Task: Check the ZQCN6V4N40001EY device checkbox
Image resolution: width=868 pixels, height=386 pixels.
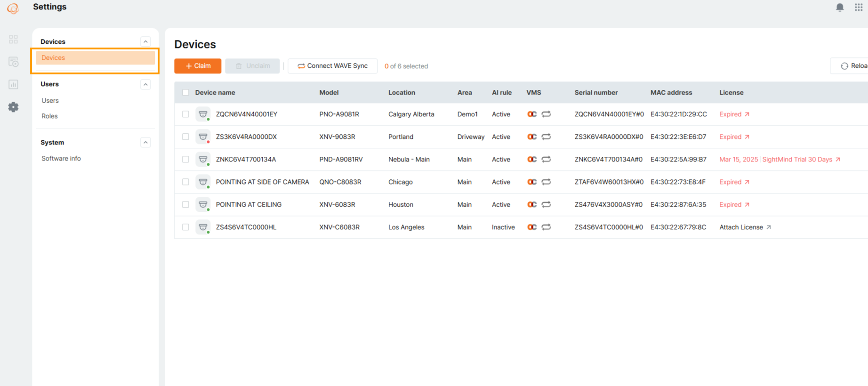Action: click(185, 114)
